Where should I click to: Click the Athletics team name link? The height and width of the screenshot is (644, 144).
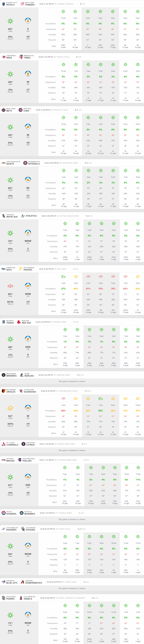(31, 216)
